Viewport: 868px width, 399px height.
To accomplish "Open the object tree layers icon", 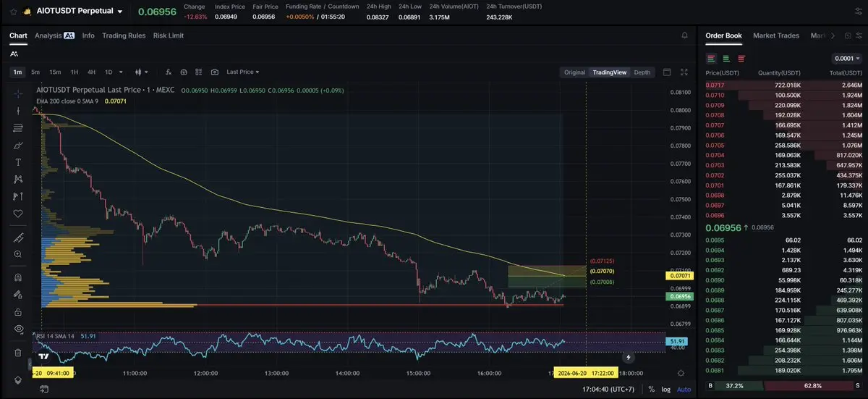I will coord(18,379).
